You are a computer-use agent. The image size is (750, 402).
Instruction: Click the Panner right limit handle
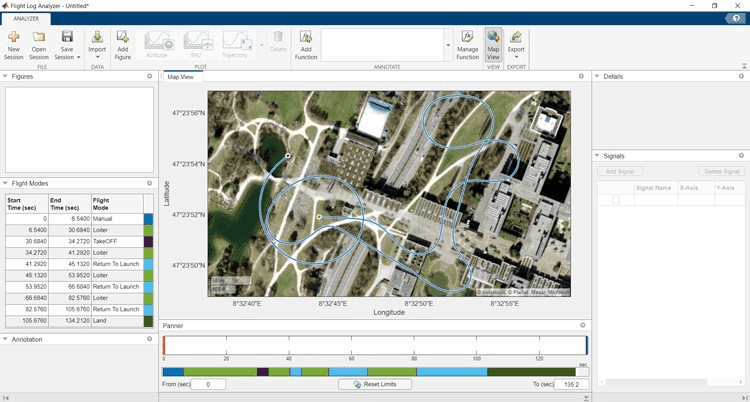pos(586,345)
